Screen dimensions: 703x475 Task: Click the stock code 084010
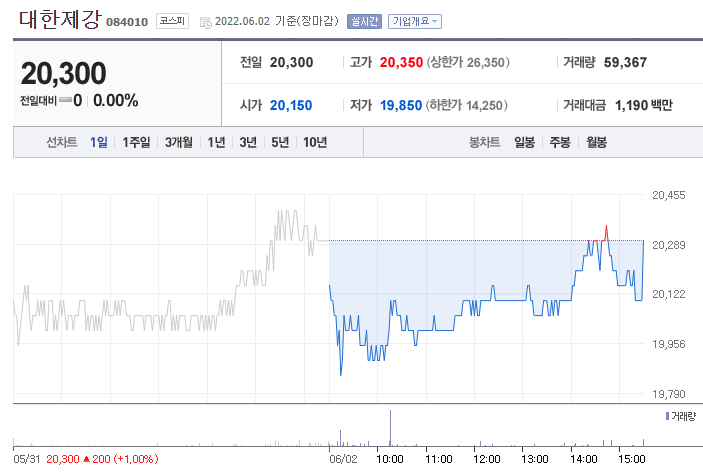tap(127, 22)
